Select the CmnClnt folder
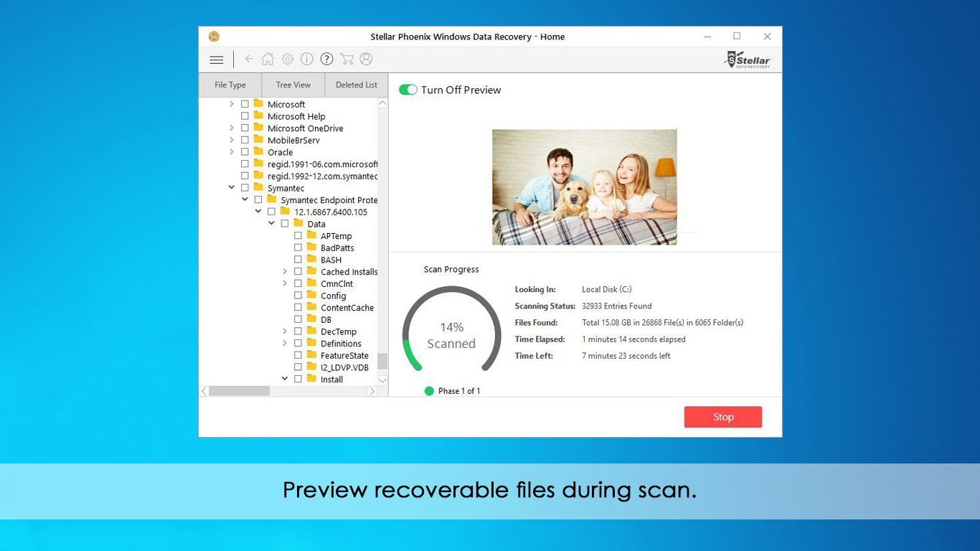The height and width of the screenshot is (551, 980). [x=336, y=283]
